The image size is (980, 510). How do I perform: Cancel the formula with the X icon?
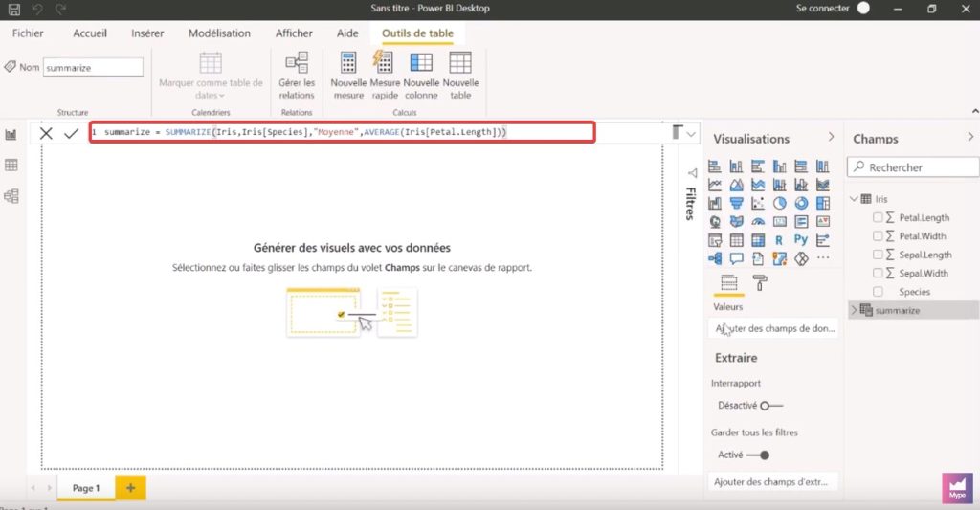coord(46,133)
